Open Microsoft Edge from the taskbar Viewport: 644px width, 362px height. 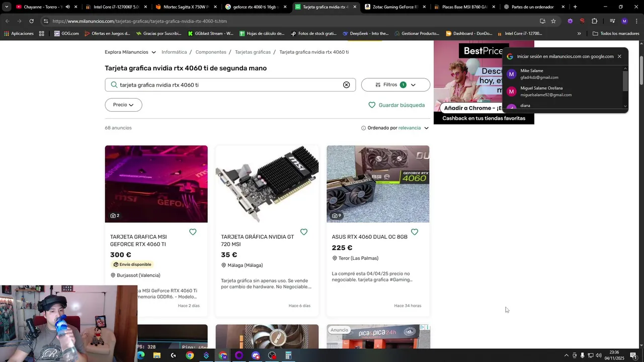click(x=140, y=355)
